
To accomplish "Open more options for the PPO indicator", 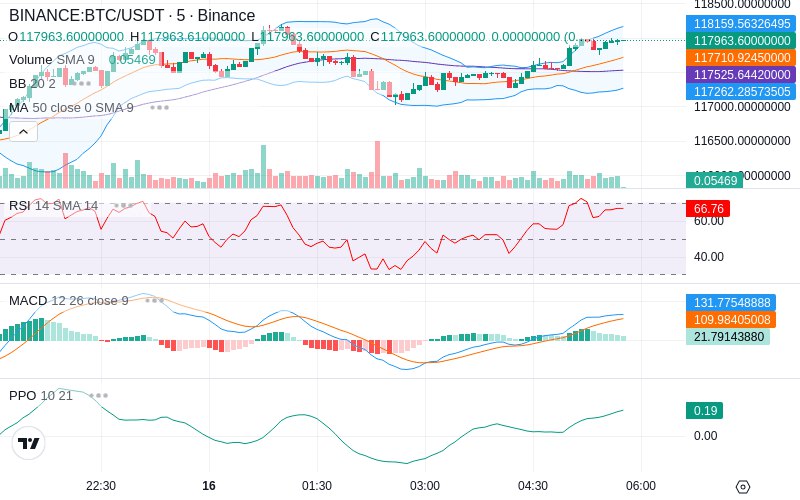I will tap(98, 395).
